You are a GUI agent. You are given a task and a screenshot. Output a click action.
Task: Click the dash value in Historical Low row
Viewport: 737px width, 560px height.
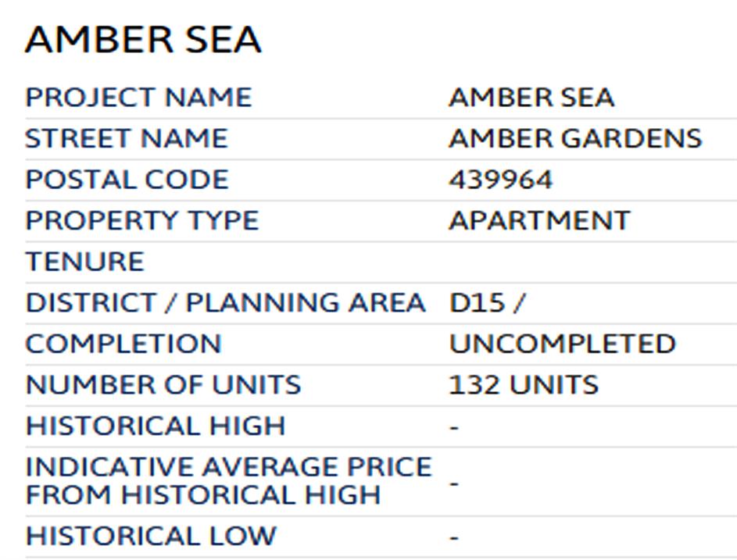[x=454, y=537]
